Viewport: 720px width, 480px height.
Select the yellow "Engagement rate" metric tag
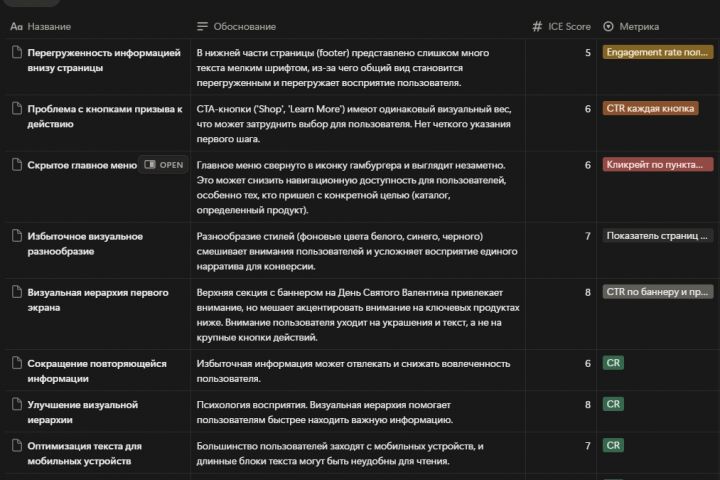coord(657,52)
